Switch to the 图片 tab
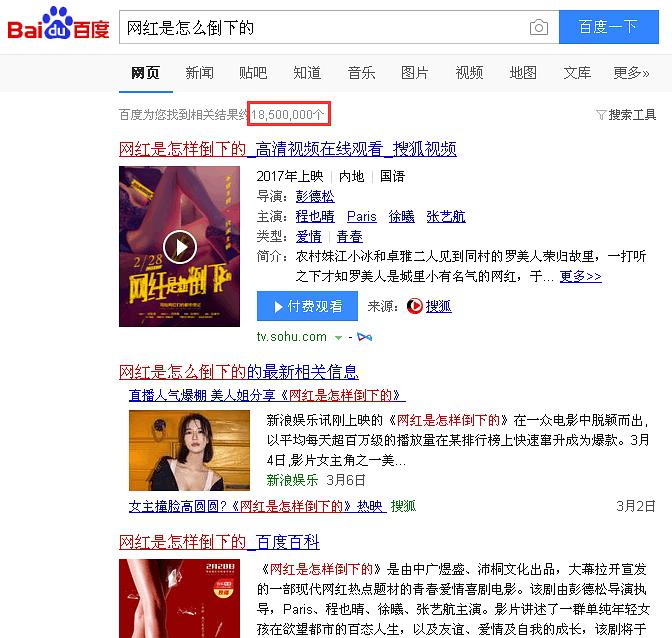The height and width of the screenshot is (638, 672). (414, 73)
